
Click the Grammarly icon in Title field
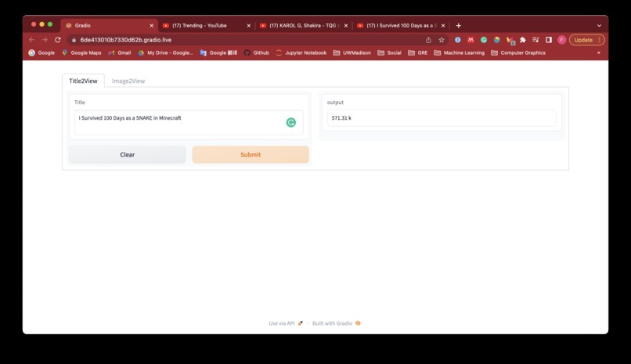click(x=291, y=122)
